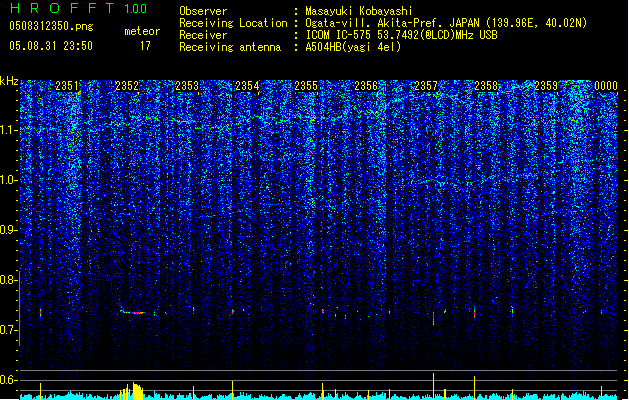Select the filename 0508312350.png

pos(51,26)
